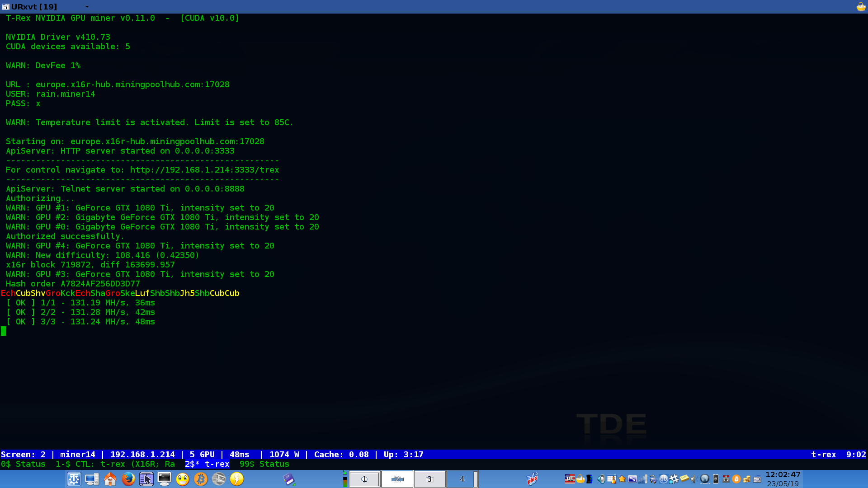The image size is (868, 488).
Task: Click the joystick tray icon
Action: point(726,479)
